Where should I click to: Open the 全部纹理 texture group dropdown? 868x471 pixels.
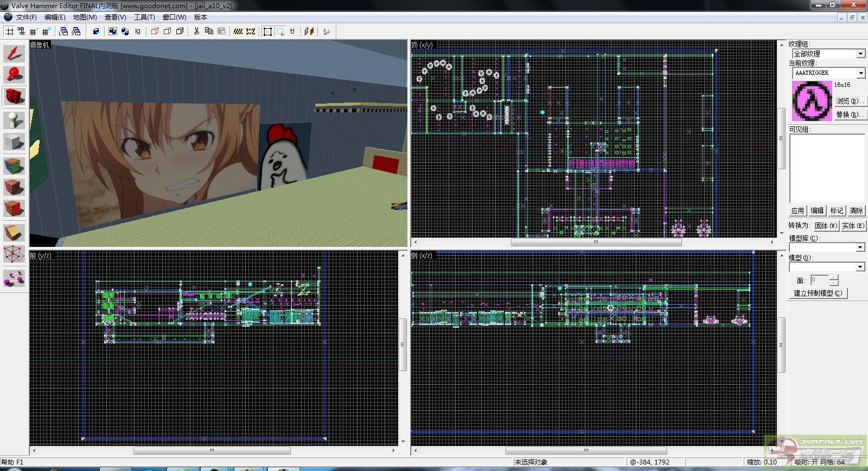pyautogui.click(x=860, y=54)
